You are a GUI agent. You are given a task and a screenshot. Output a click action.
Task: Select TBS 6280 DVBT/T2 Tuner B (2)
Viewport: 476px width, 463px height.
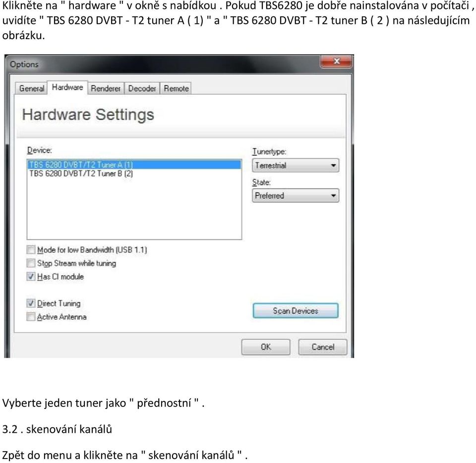click(x=134, y=174)
